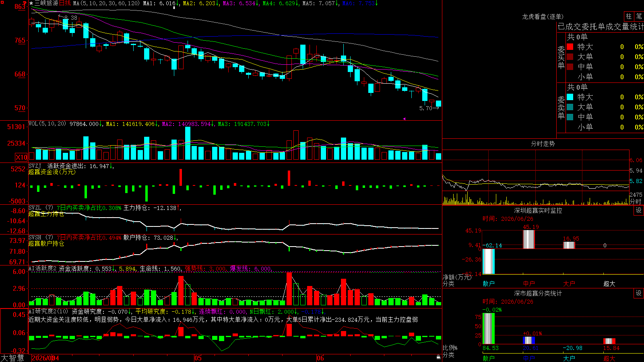The width and height of the screenshot is (644, 362).
Task: Click the 爆发线: 6.000 label
Action: (250, 268)
